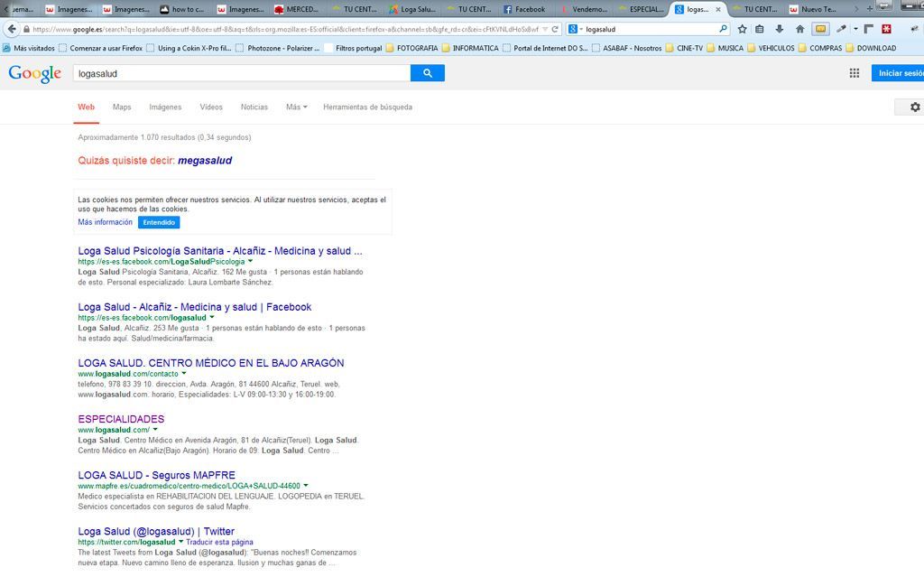Switch to the MERCED... browser tab

296,9
